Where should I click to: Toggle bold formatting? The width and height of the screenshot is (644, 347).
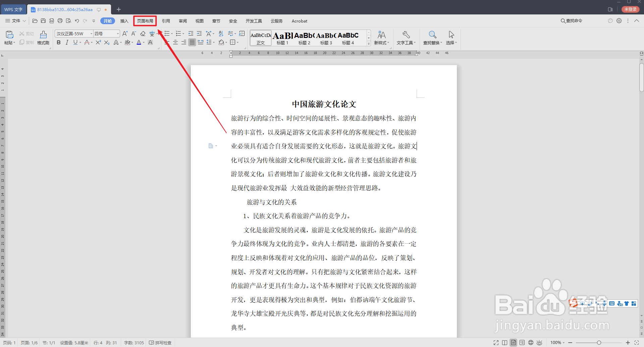pyautogui.click(x=59, y=42)
